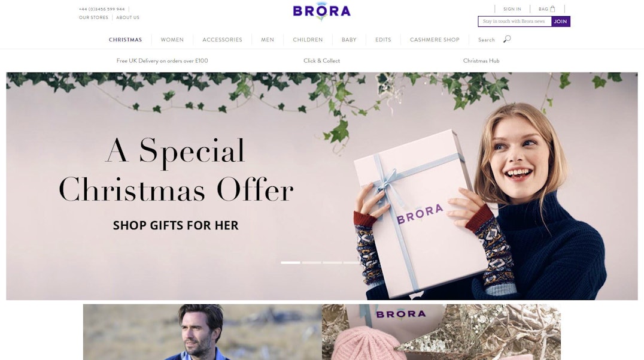644x360 pixels.
Task: Click Shop Gifts For Her banner text
Action: click(176, 225)
